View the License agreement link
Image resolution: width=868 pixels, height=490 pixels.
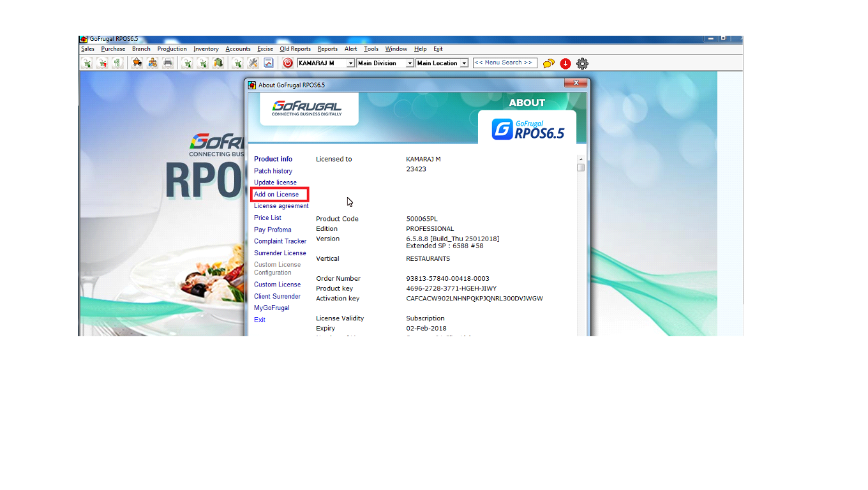pyautogui.click(x=281, y=206)
